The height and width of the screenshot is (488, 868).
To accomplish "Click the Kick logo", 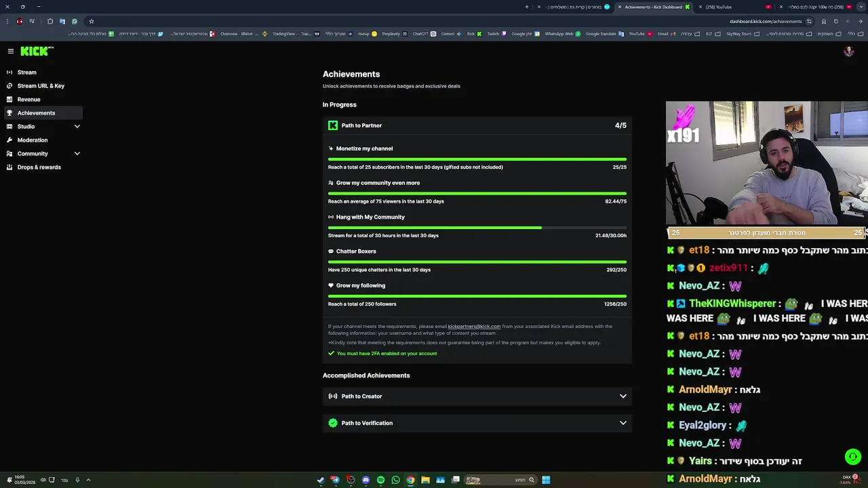I will coord(37,51).
